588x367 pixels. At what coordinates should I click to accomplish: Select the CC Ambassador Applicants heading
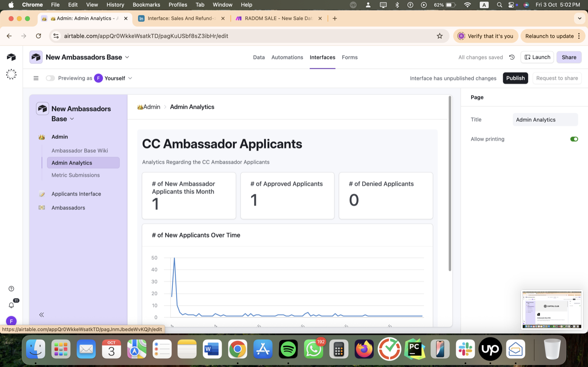coord(222,144)
